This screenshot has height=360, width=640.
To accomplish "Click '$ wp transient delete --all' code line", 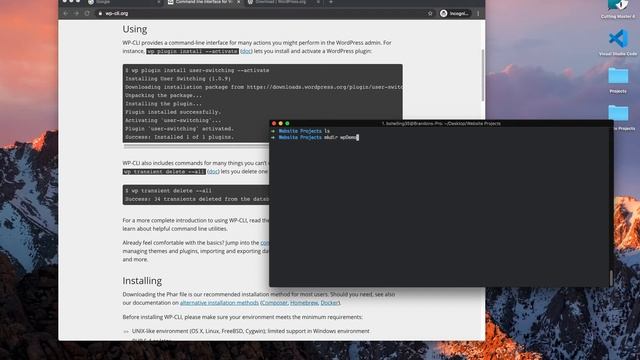I will point(169,191).
